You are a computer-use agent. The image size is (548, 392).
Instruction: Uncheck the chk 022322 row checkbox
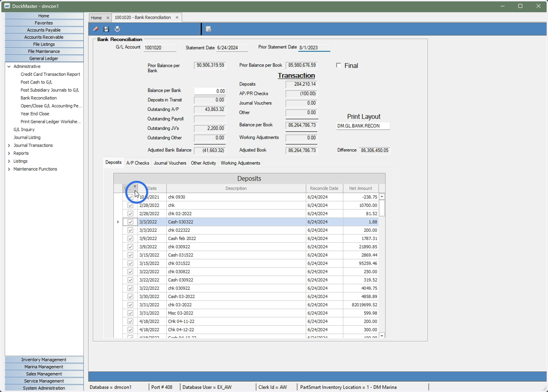(130, 230)
